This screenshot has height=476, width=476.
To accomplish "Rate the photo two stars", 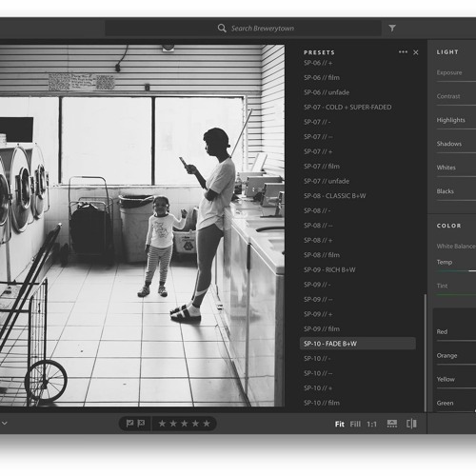I will 173,424.
